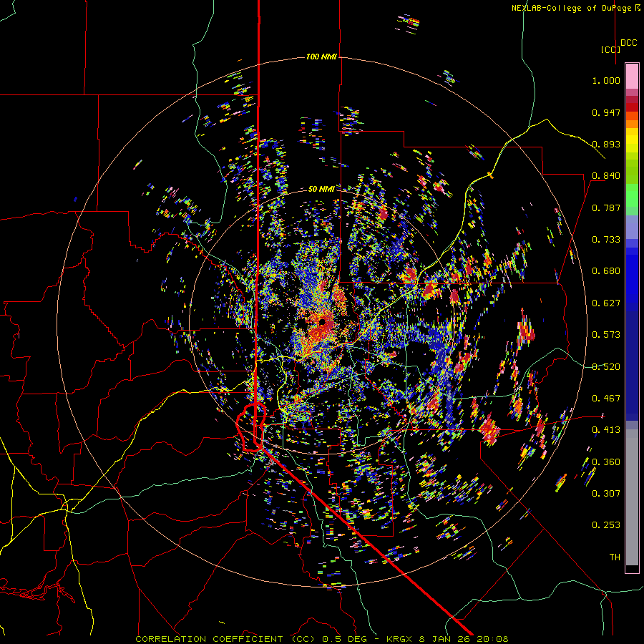Click the Correlation Coefficient product caption

(321, 639)
